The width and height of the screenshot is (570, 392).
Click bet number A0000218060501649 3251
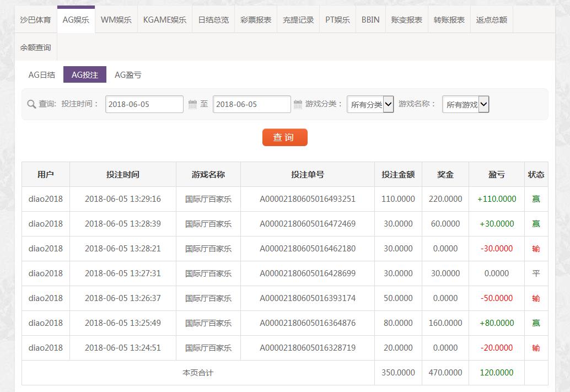coord(308,199)
